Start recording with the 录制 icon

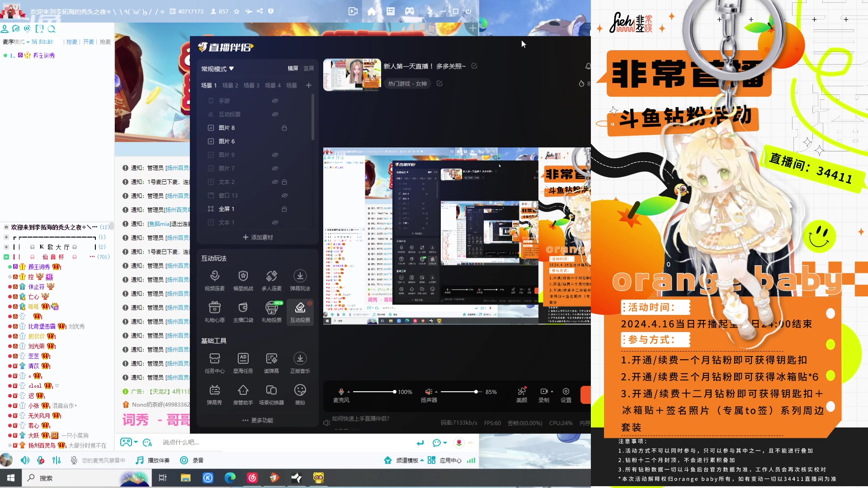(x=543, y=394)
